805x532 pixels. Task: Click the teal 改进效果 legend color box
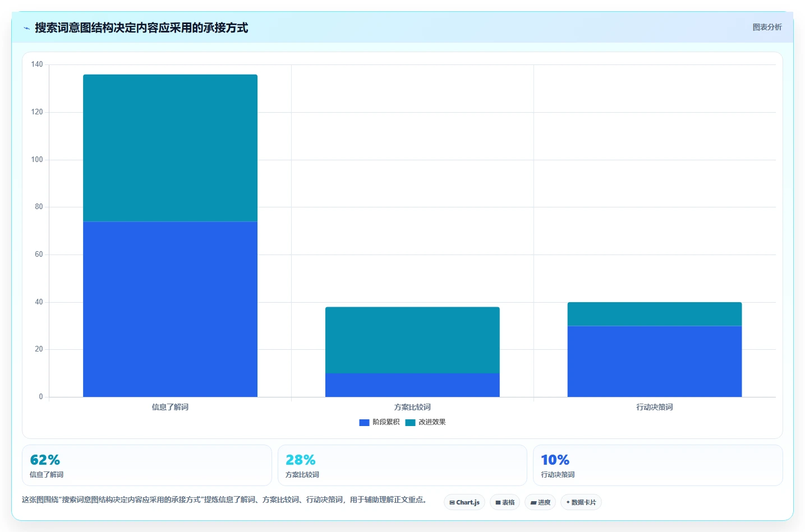(410, 423)
